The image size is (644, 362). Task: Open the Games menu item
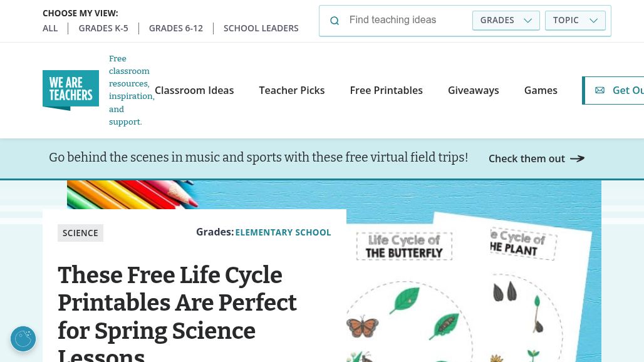pyautogui.click(x=541, y=90)
